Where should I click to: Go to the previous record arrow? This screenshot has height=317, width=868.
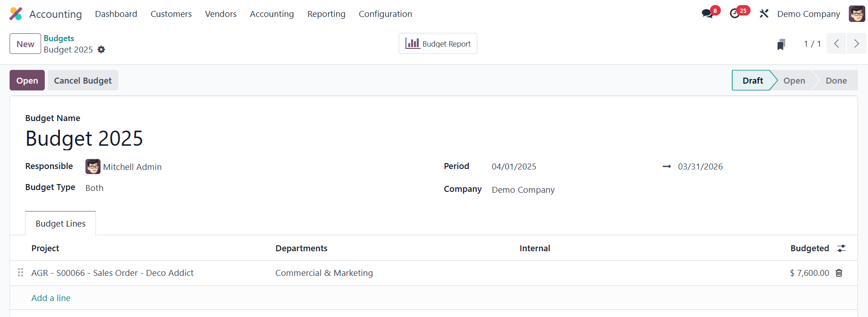pyautogui.click(x=836, y=44)
